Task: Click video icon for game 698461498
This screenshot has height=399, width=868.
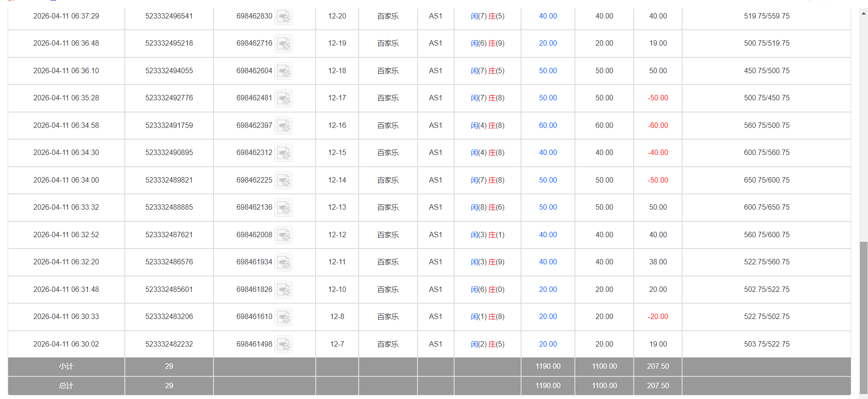Action: [284, 345]
